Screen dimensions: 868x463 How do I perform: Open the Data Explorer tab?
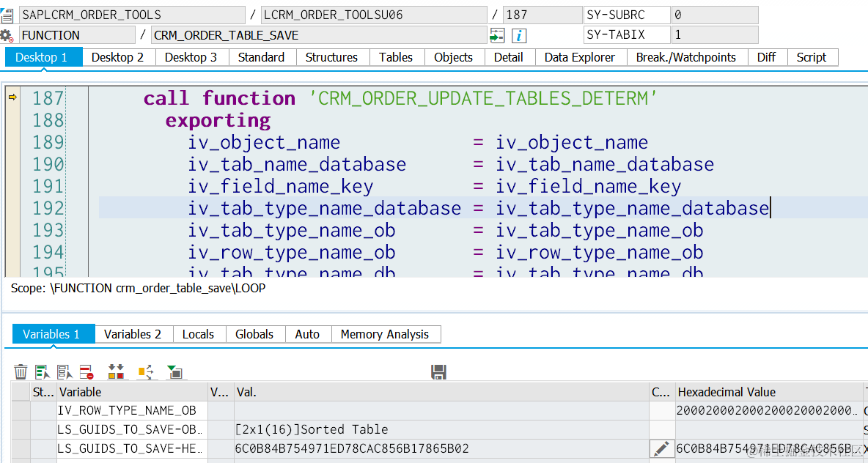click(x=580, y=58)
